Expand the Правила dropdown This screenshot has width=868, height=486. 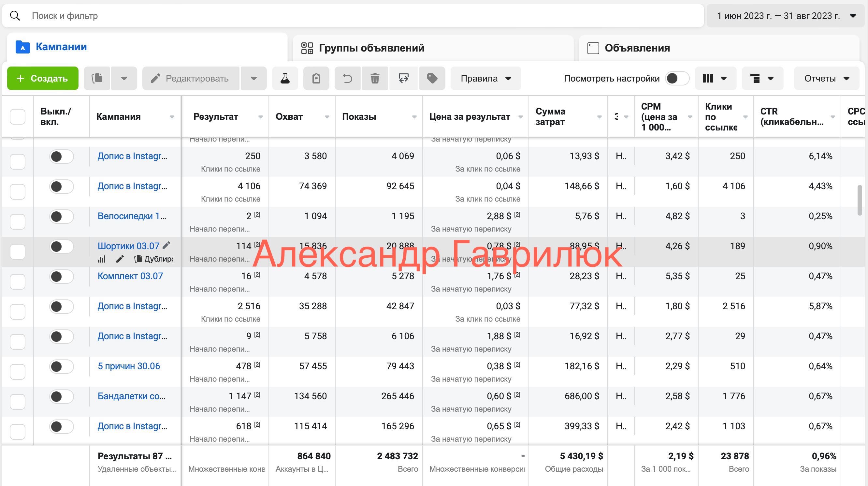[x=485, y=78]
